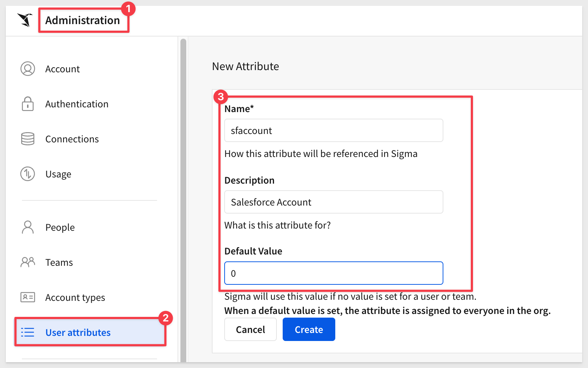Open the Account types section
The image size is (588, 368).
coord(75,298)
